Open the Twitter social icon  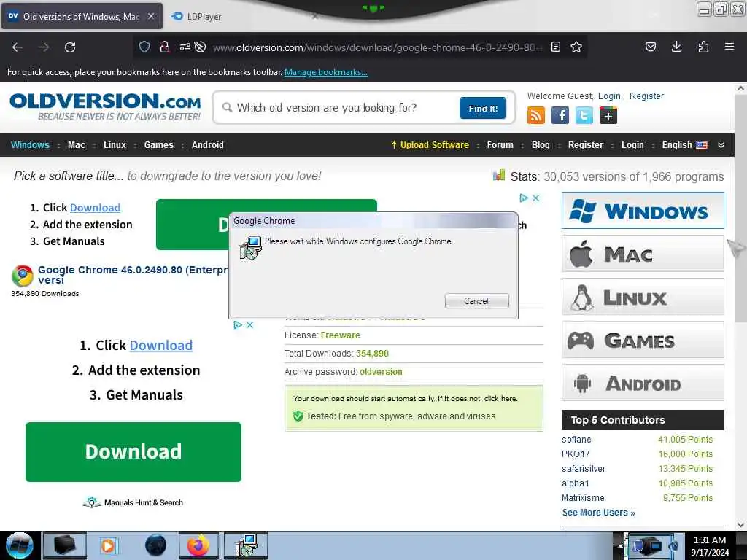(584, 115)
